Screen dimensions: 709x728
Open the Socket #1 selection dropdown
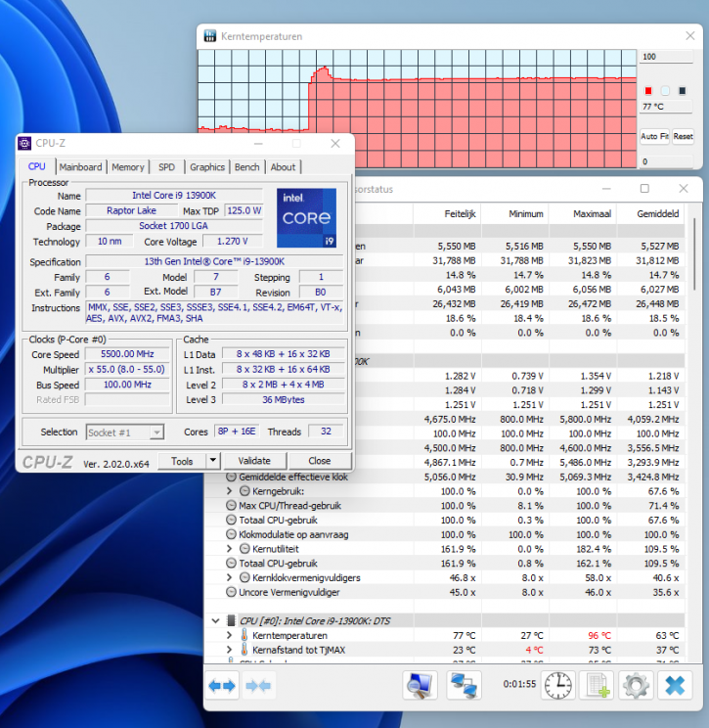pos(156,432)
